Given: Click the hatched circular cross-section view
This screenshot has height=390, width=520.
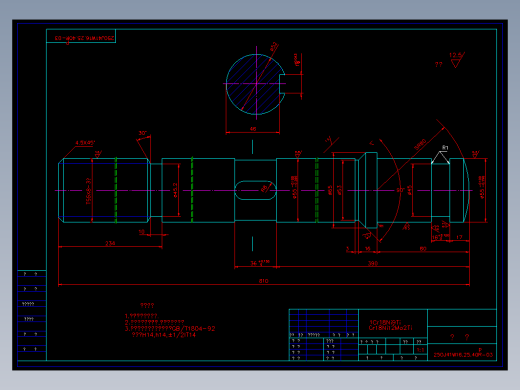Looking at the screenshot, I should [x=256, y=84].
